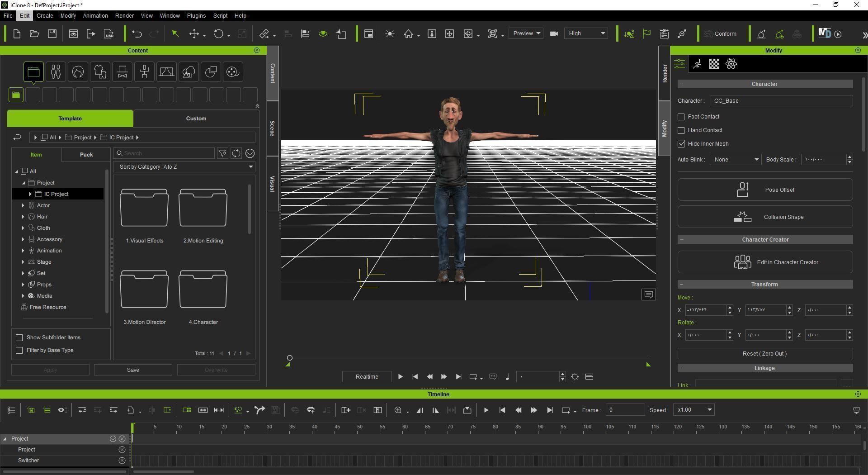Click the Home camera view icon
This screenshot has width=868, height=475.
[x=409, y=34]
